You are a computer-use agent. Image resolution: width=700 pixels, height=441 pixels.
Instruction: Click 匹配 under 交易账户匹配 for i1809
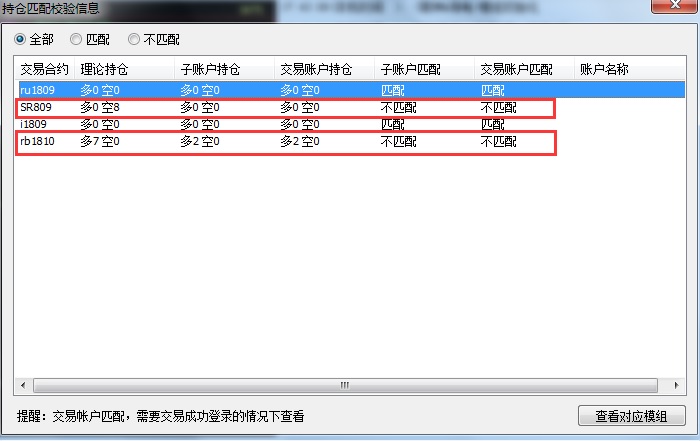492,124
